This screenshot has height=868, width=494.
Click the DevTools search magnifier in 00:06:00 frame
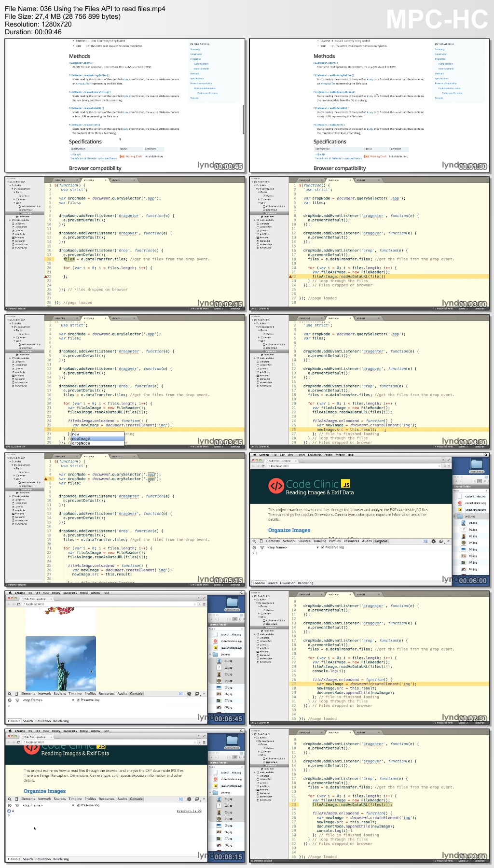point(254,541)
